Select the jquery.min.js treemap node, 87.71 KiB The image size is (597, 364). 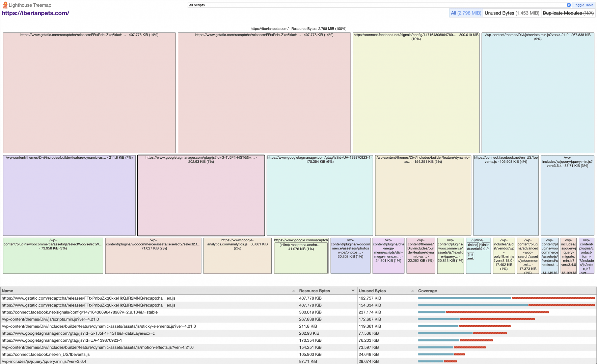tap(567, 195)
